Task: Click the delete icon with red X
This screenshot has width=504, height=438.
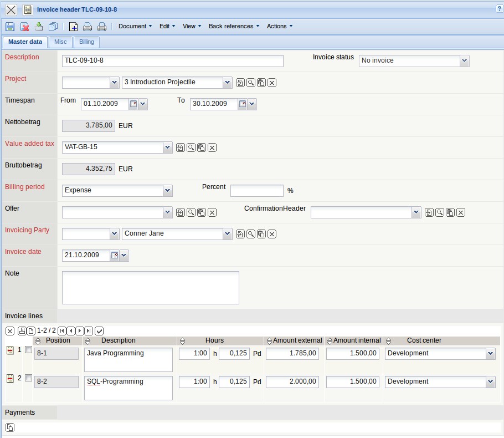Action: point(25,27)
